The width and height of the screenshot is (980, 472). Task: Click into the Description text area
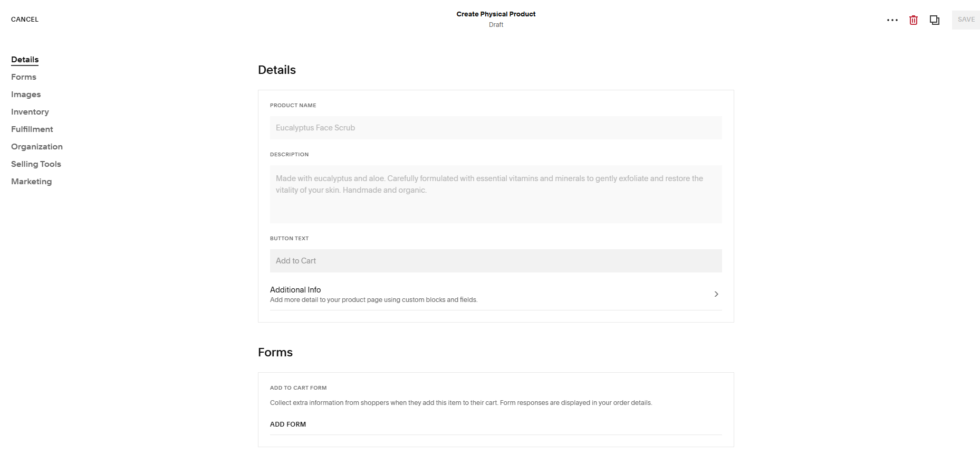[496, 194]
